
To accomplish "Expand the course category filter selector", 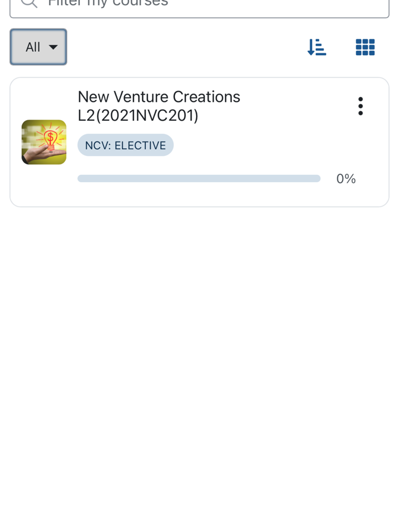I will tap(38, 47).
